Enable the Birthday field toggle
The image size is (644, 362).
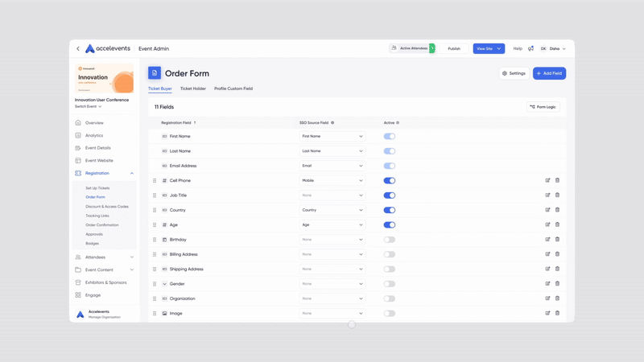pyautogui.click(x=390, y=240)
